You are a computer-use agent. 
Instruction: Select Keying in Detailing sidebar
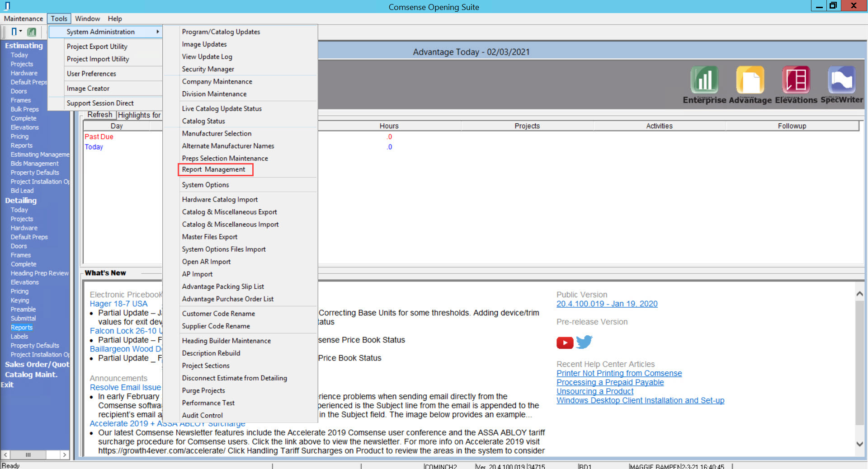tap(19, 300)
